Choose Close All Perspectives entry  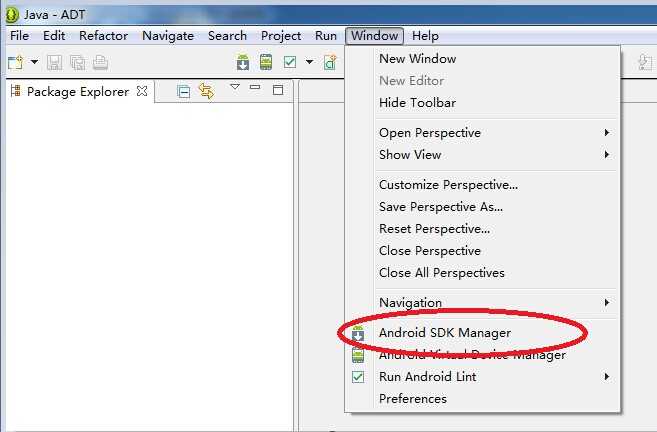point(482,273)
